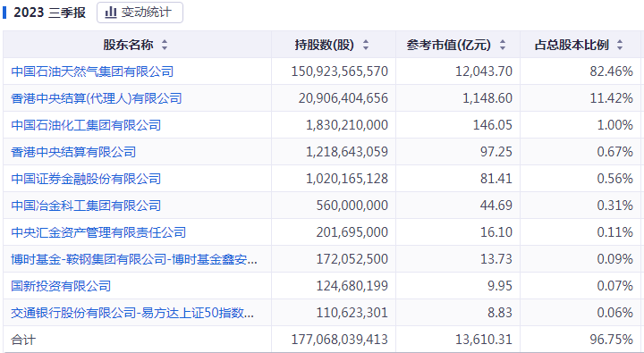644x353 pixels.
Task: Select the 0.06% ownership cell
Action: [x=614, y=313]
